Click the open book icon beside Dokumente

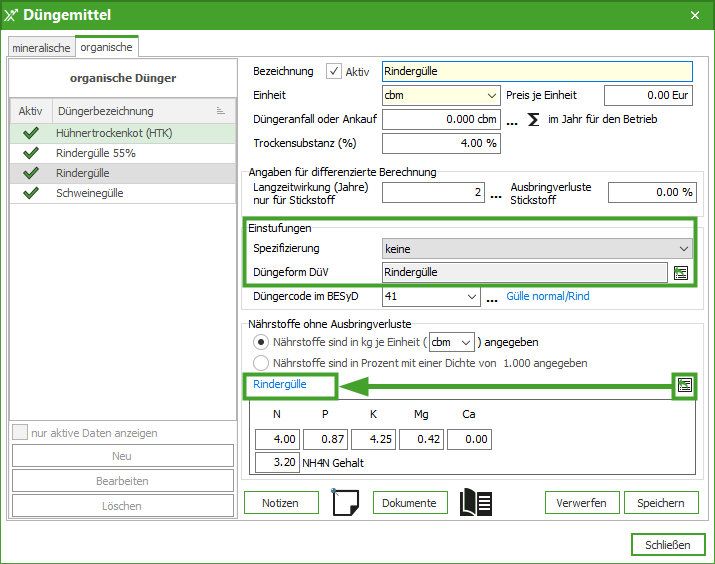pyautogui.click(x=476, y=502)
